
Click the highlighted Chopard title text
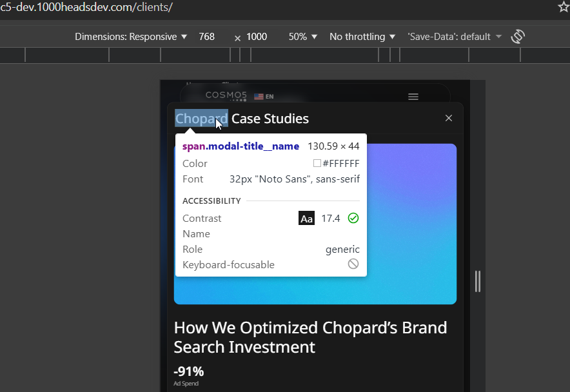pos(201,119)
